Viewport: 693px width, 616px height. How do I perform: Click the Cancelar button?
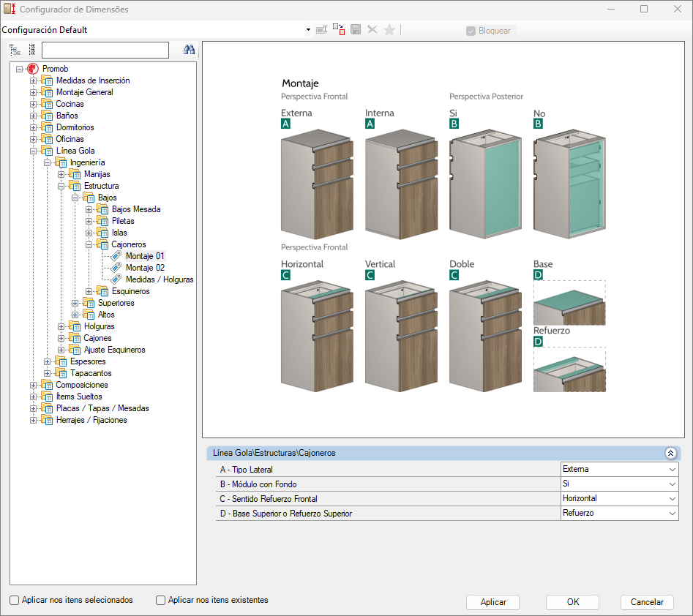(647, 602)
